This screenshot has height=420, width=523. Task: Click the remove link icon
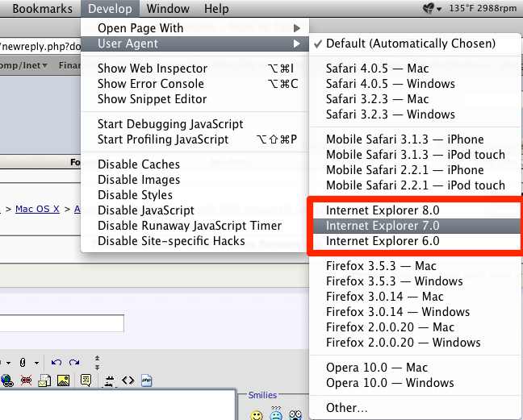[x=26, y=380]
